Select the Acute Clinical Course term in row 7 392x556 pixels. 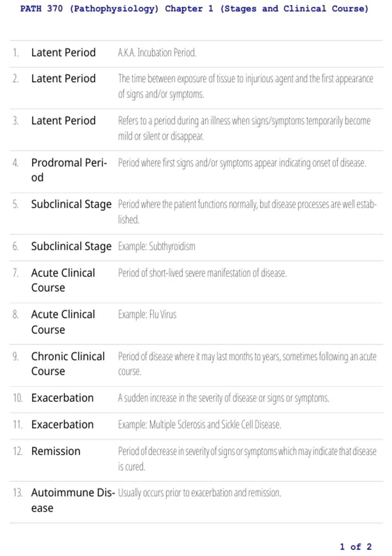[63, 280]
